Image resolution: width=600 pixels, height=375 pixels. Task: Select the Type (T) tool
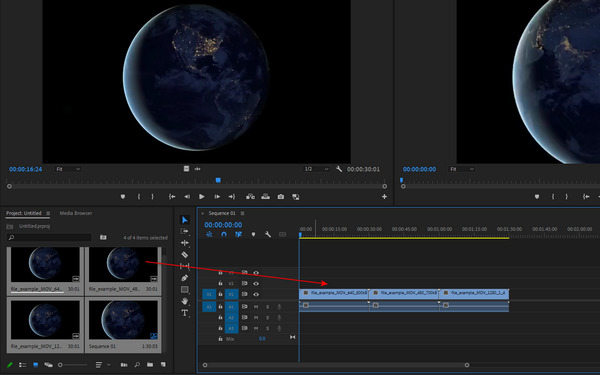[185, 313]
